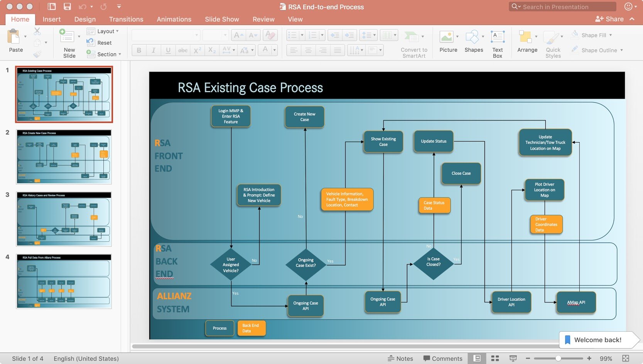Click the New Slide icon

[67, 36]
